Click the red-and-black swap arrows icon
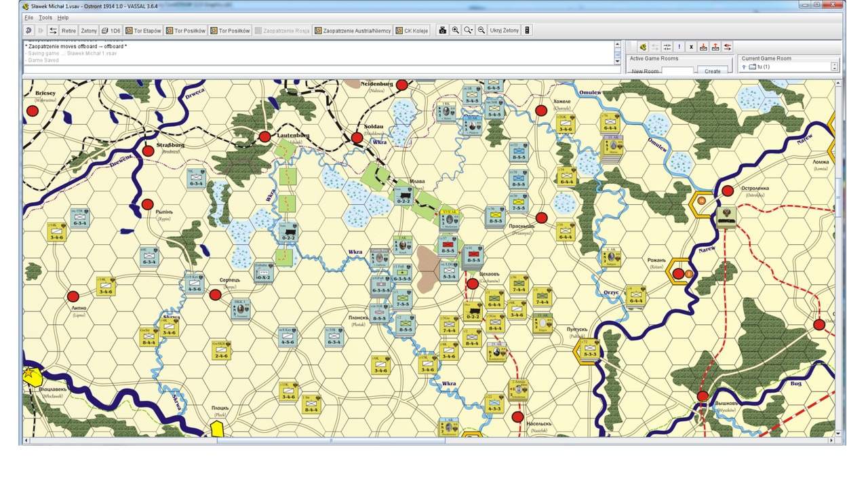 tap(728, 47)
